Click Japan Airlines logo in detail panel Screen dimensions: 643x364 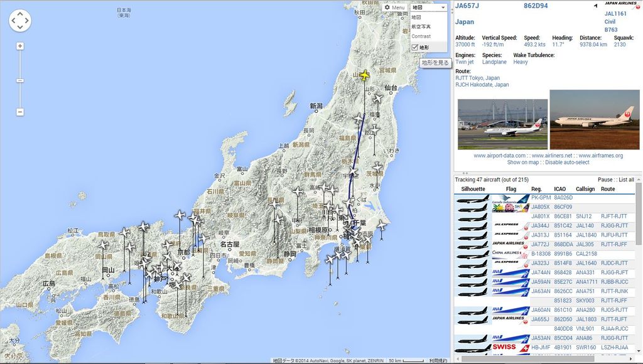pos(622,5)
